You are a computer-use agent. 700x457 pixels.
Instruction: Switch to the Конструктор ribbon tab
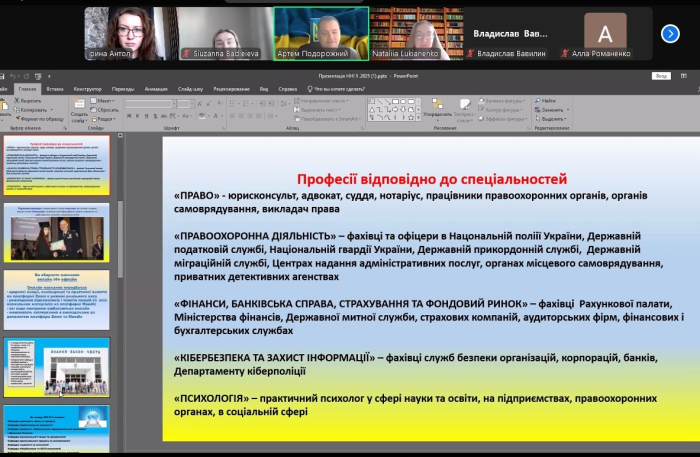88,89
